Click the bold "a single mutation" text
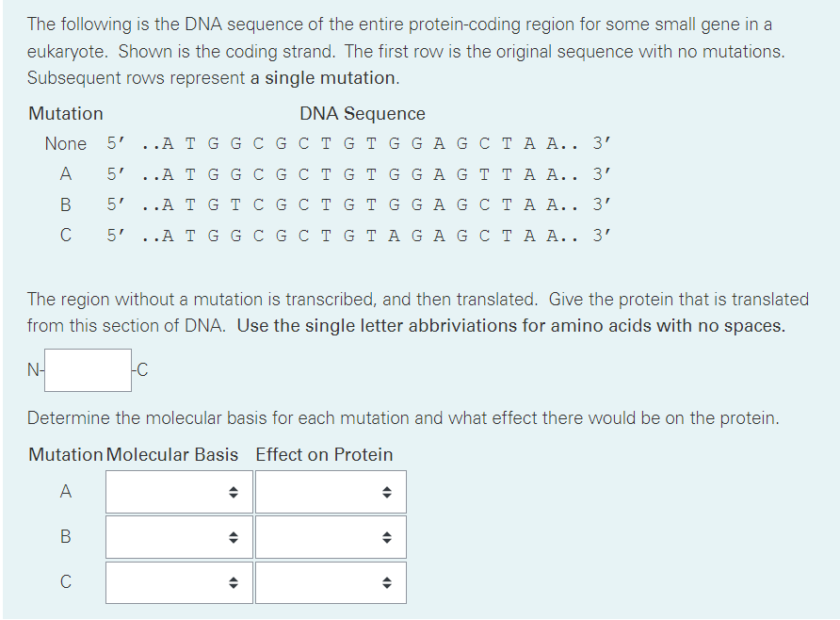Screen dimensions: 840x620 324,78
